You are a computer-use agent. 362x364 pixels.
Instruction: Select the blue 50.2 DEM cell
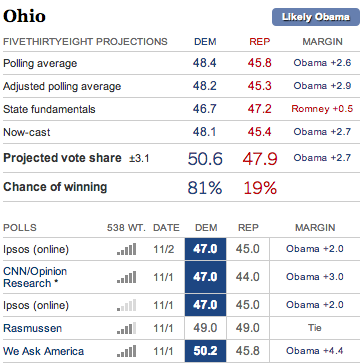click(x=205, y=351)
